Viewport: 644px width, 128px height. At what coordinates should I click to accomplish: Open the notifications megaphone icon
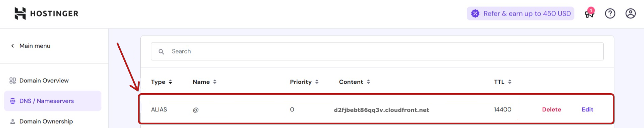[589, 14]
